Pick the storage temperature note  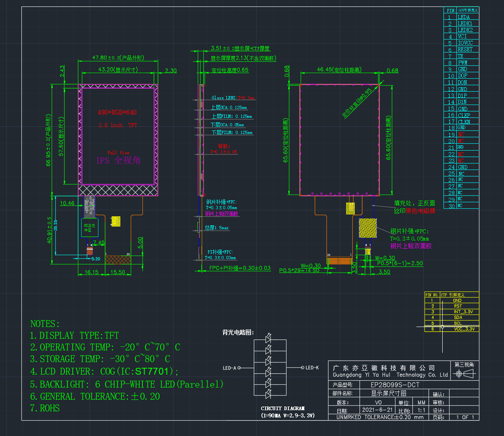pos(100,359)
